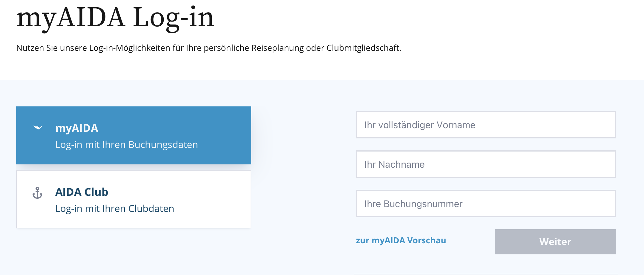
Task: Click the myAIDA kiss-mouth logo icon
Action: [38, 128]
